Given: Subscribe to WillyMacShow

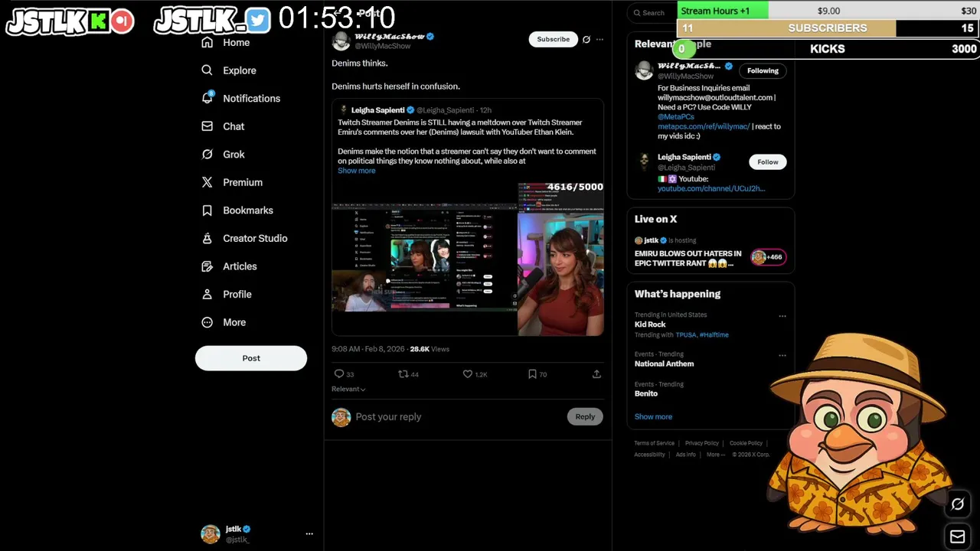Looking at the screenshot, I should (553, 39).
